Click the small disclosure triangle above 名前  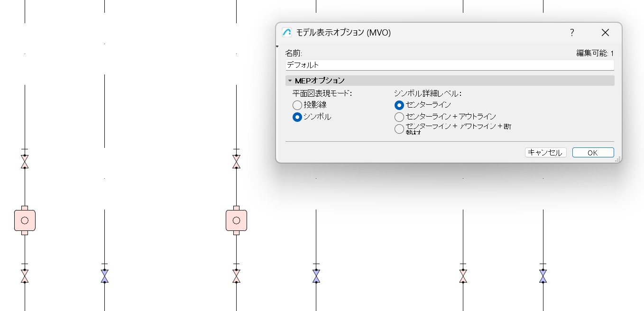coord(277,46)
